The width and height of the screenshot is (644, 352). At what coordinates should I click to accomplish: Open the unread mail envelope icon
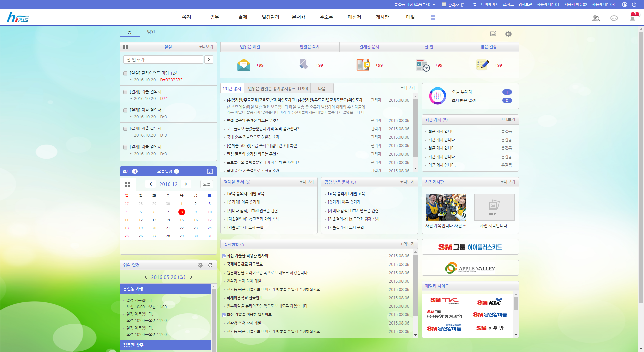pyautogui.click(x=244, y=65)
